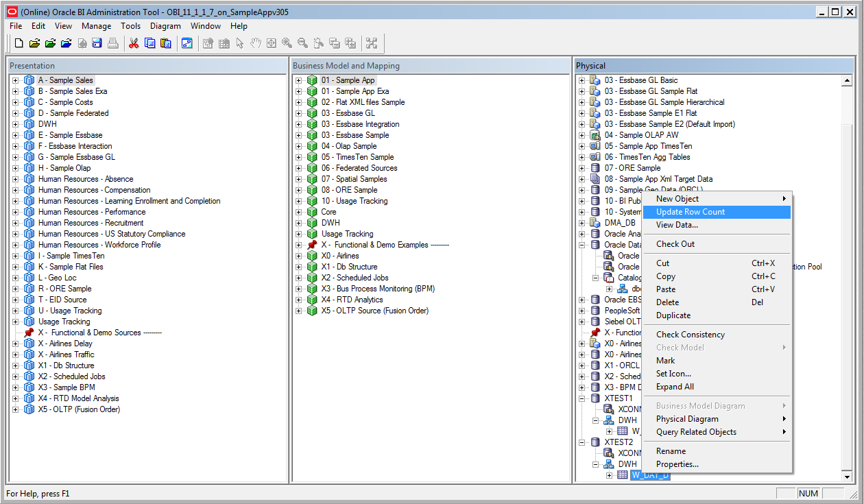Click the Copy toolbar icon

coord(149,43)
